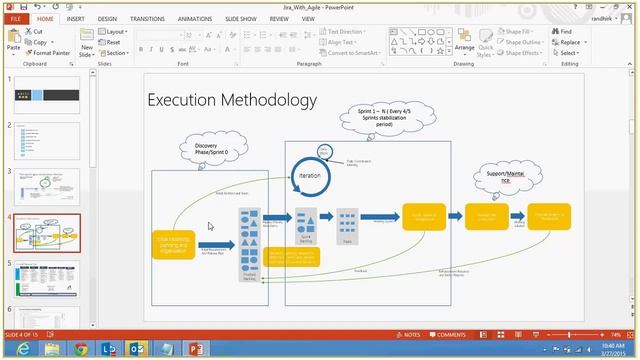Viewport: 640px width, 360px height.
Task: Click the Cut command
Action: 34,31
